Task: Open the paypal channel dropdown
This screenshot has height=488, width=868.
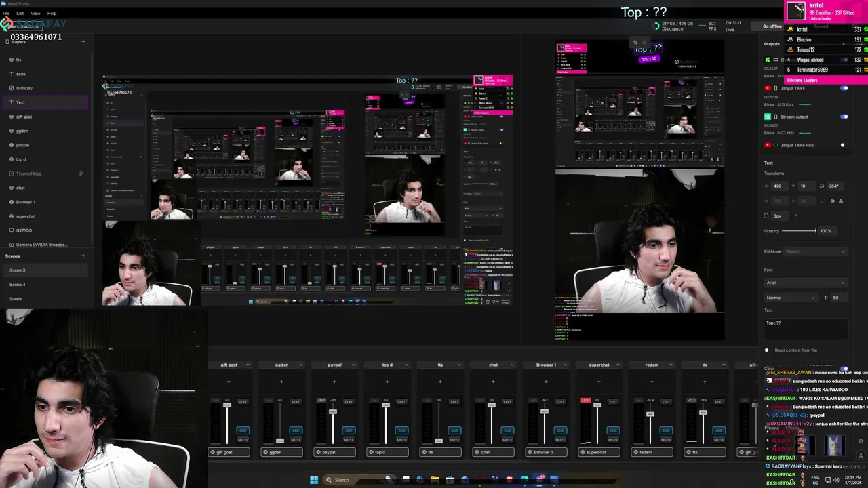Action: pyautogui.click(x=353, y=365)
